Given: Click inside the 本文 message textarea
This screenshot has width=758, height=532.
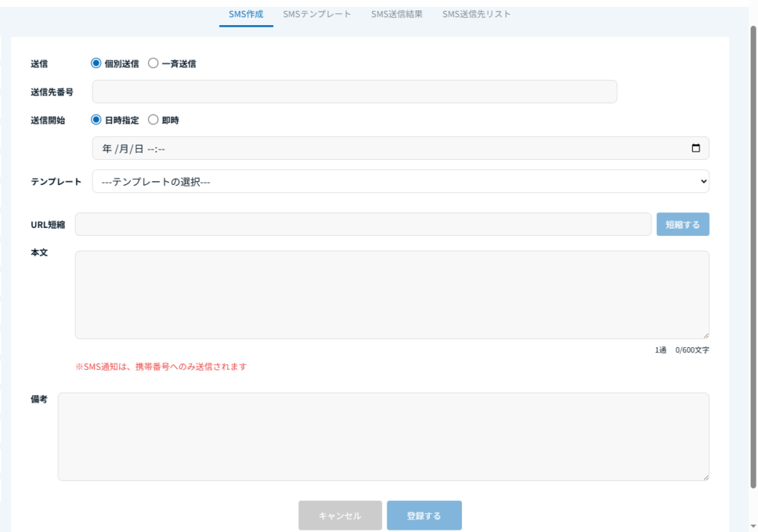Looking at the screenshot, I should tap(392, 294).
